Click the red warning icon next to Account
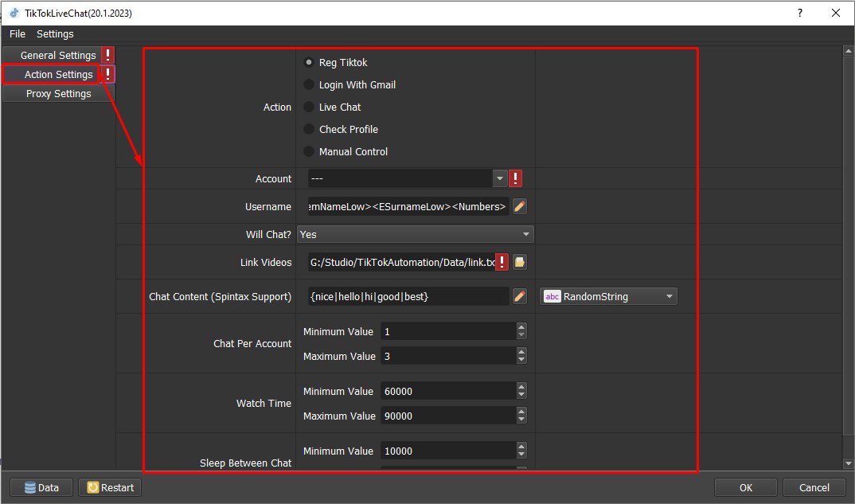 (515, 178)
